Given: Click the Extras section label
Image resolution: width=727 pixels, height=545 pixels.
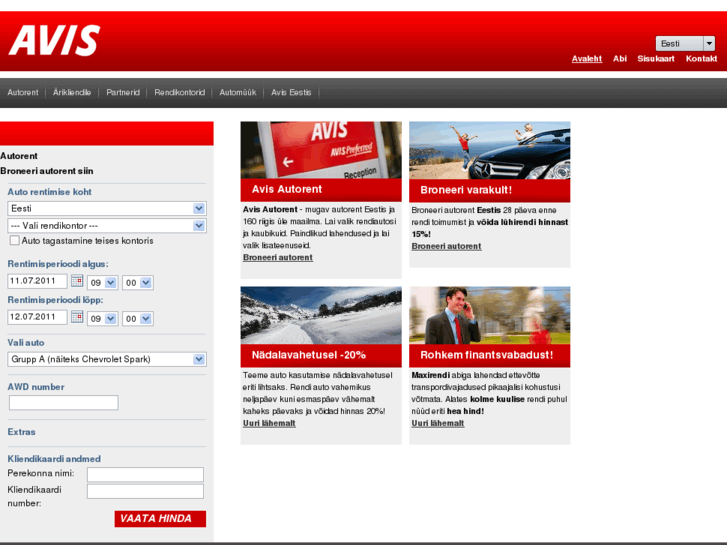Looking at the screenshot, I should (21, 432).
